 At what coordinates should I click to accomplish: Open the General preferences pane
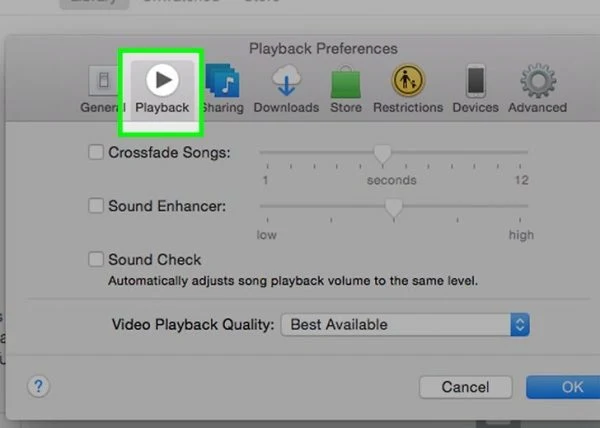coord(103,89)
